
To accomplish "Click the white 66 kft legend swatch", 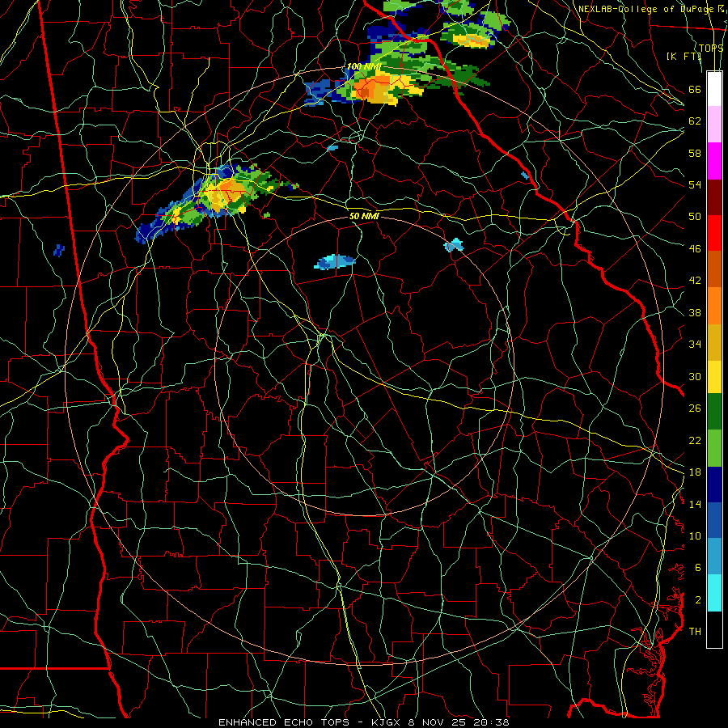I will click(714, 89).
